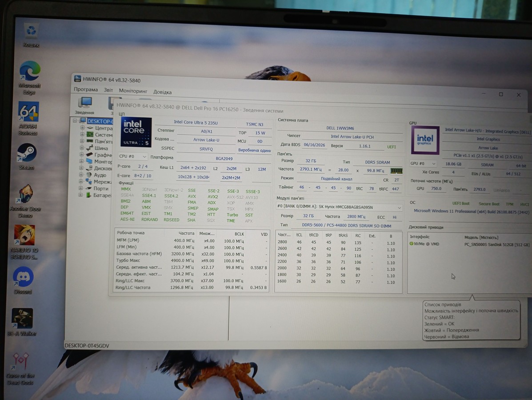Open the Another Door Demo shortcut

pos(26,201)
